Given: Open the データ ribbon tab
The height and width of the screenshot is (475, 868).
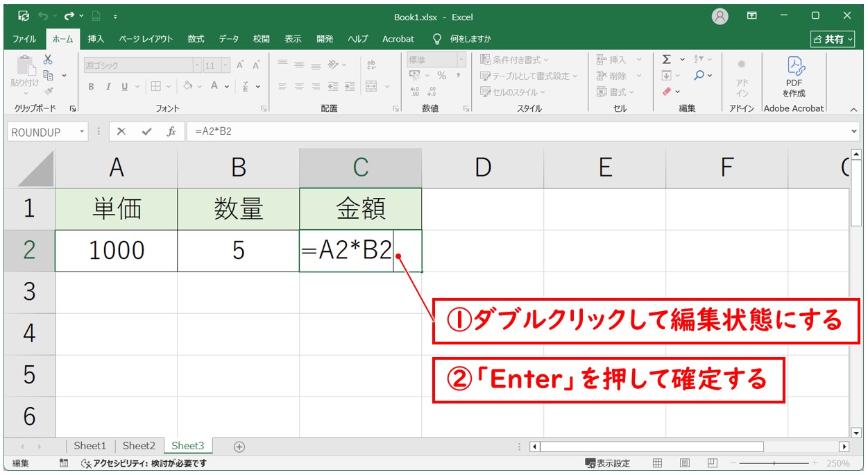Looking at the screenshot, I should click(229, 39).
